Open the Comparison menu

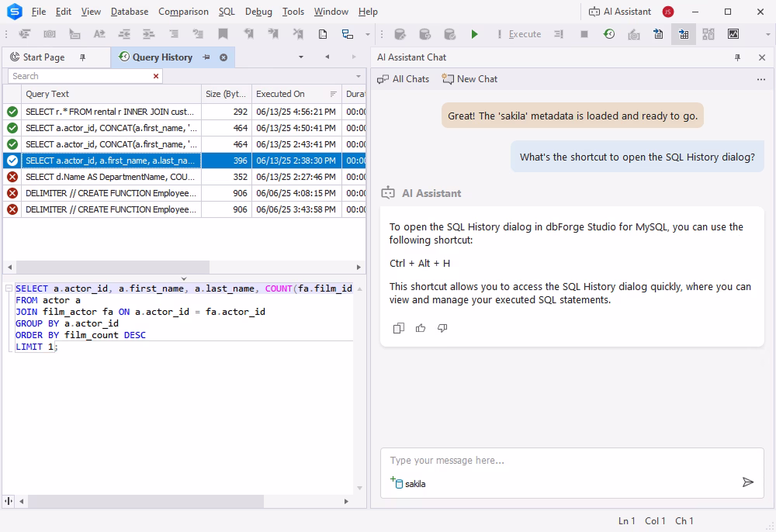click(x=183, y=12)
